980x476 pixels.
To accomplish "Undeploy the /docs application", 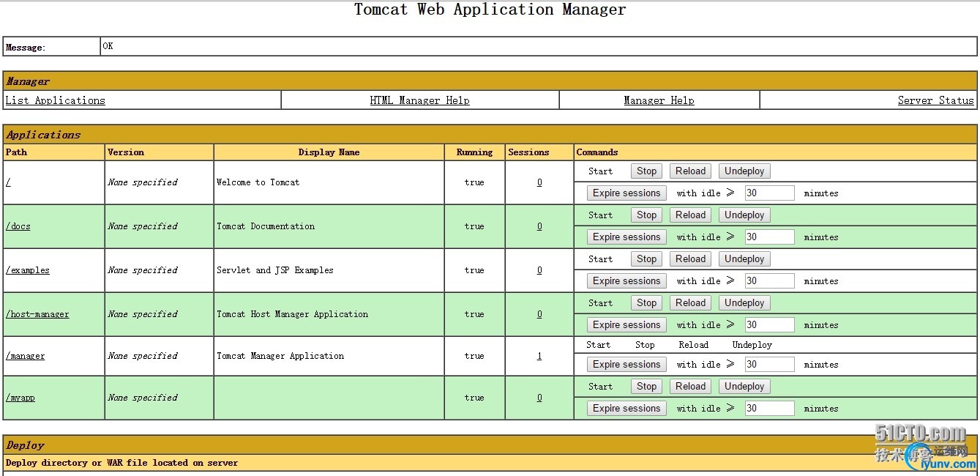I will pos(744,215).
